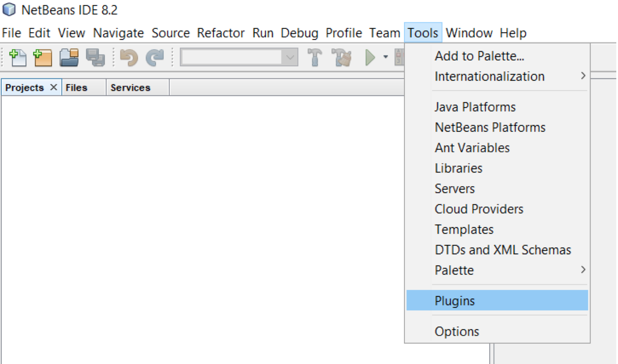
Task: Click the Undo arrow icon
Action: click(x=129, y=58)
